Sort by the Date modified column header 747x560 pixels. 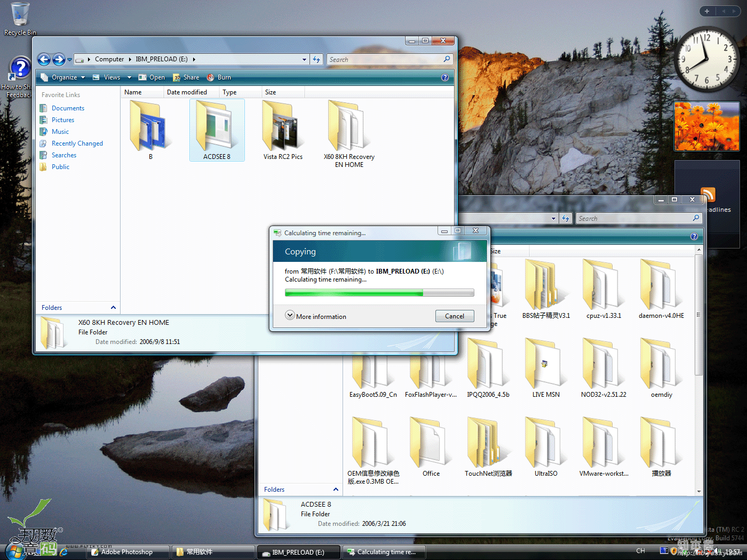coord(192,92)
